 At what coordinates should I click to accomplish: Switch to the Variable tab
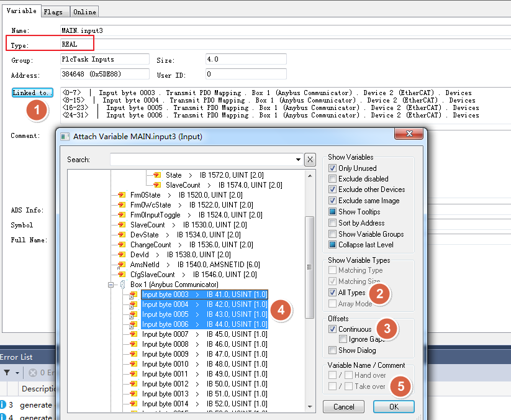point(22,11)
